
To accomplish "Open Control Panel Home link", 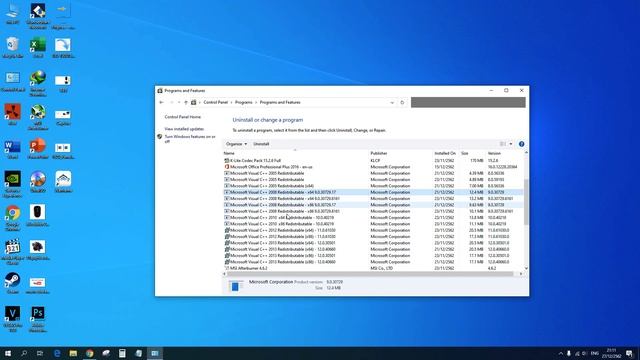I will (x=182, y=117).
